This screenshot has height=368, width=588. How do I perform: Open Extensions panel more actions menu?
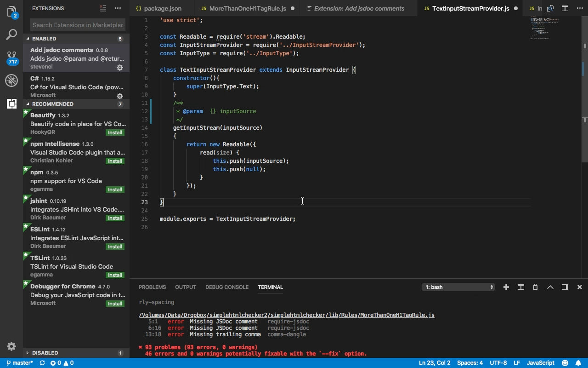click(x=118, y=8)
